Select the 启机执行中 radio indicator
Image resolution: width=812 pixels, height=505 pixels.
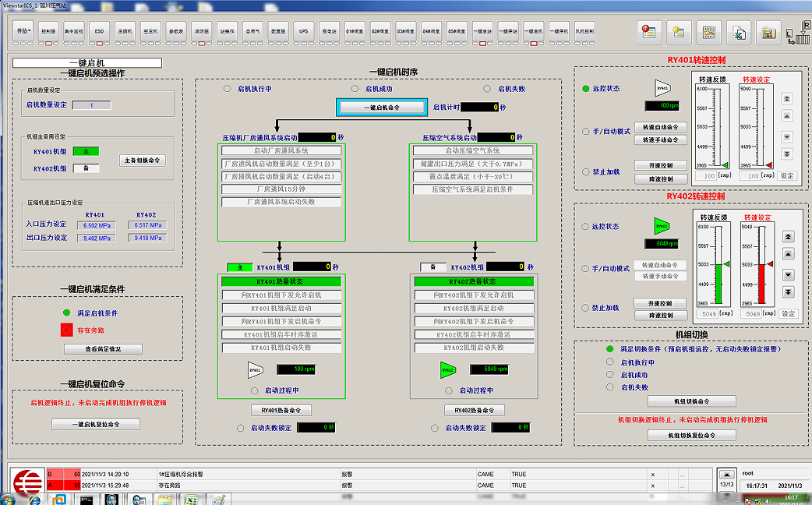tap(228, 89)
